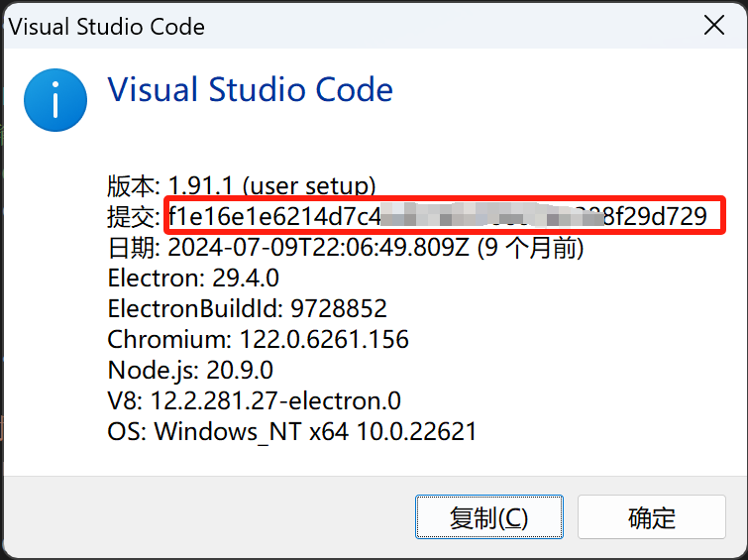Click the 提交 commit label

tap(133, 216)
